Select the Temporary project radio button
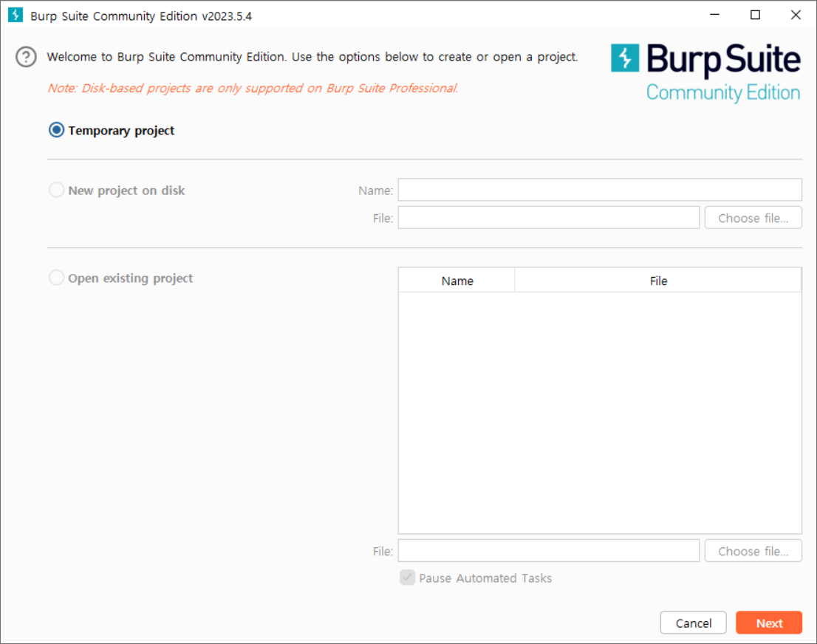817x644 pixels. point(56,130)
